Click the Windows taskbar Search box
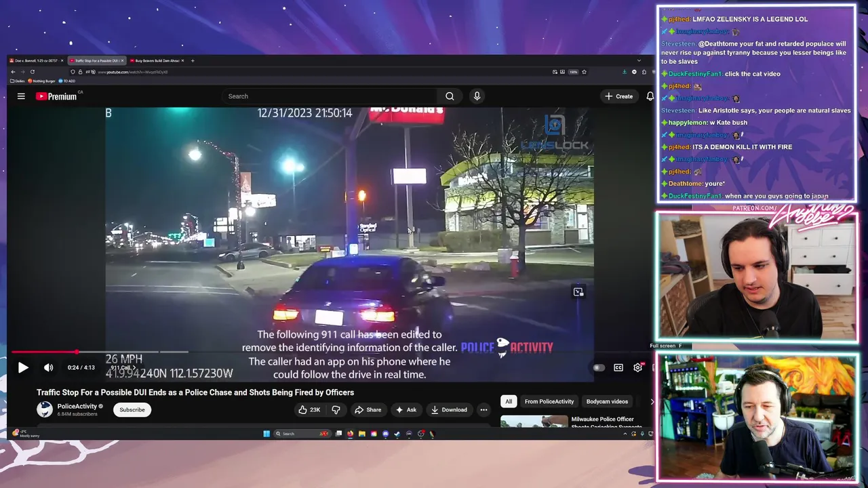868x488 pixels. [302, 434]
